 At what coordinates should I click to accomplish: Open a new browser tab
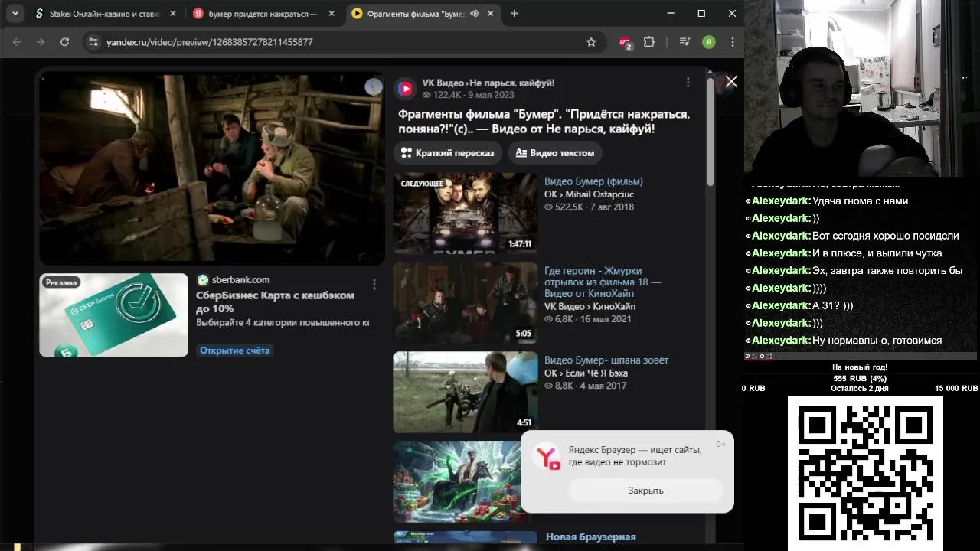tap(514, 14)
